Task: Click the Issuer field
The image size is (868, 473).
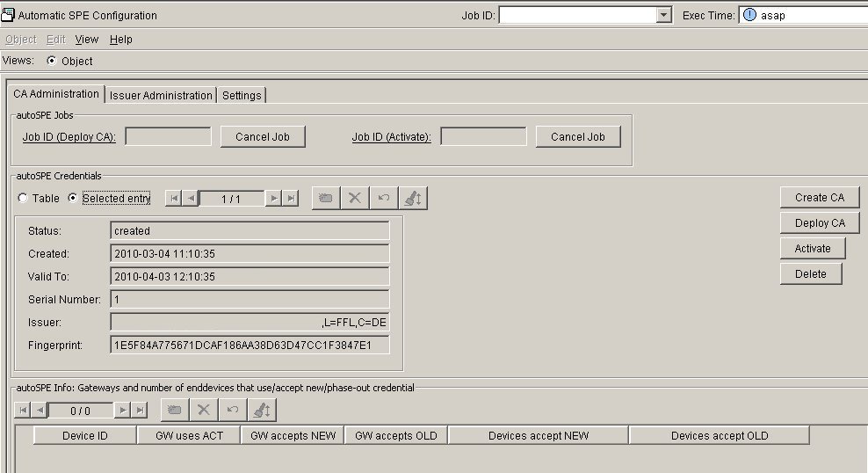Action: click(x=250, y=323)
